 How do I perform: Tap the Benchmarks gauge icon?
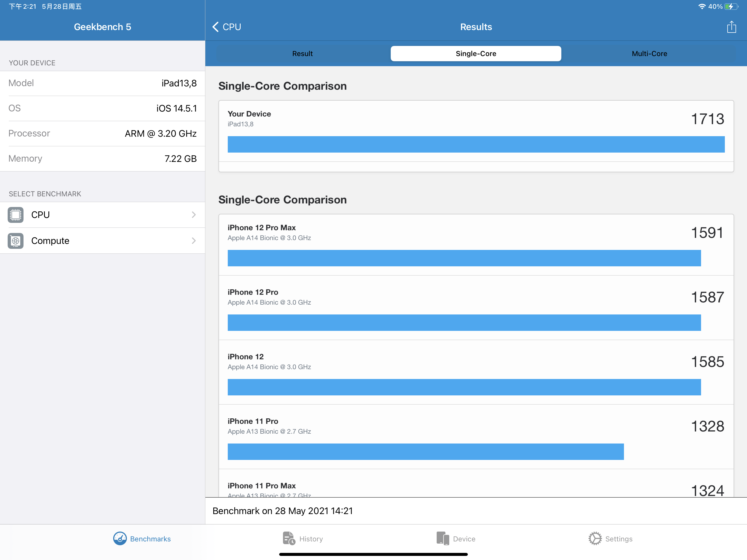pyautogui.click(x=120, y=539)
